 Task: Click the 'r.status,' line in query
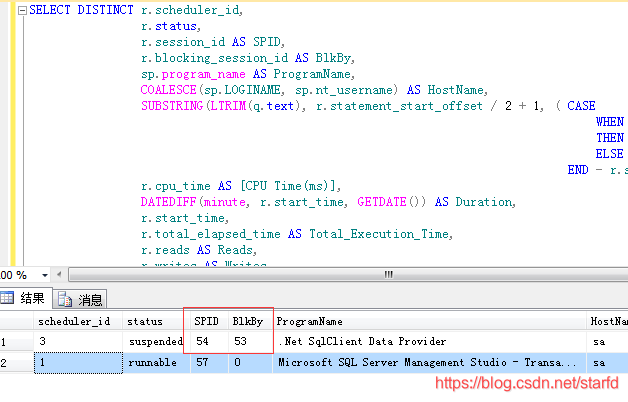[x=171, y=26]
